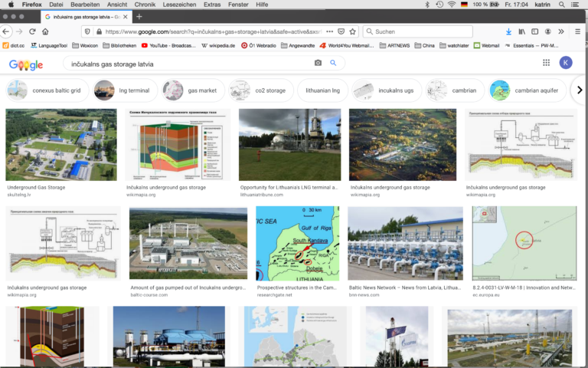The width and height of the screenshot is (588, 368).
Task: Select the co2 storage filter chip
Action: 260,90
